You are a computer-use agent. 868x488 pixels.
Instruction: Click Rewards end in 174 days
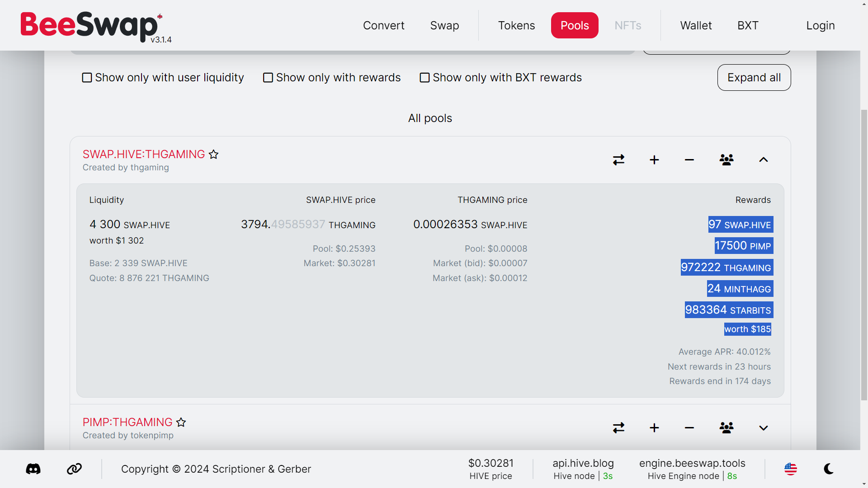pos(720,381)
